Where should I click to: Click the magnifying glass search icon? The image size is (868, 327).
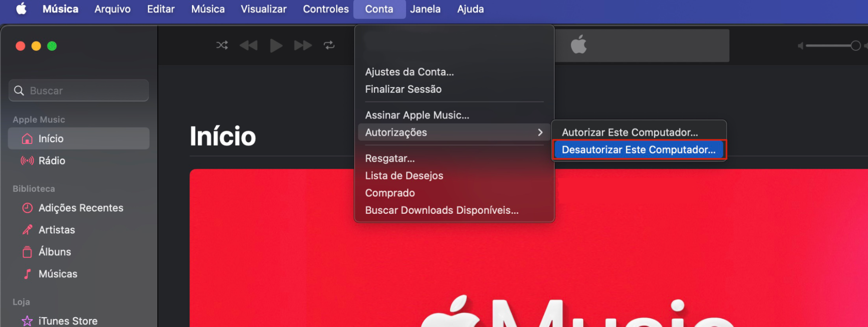pyautogui.click(x=19, y=90)
